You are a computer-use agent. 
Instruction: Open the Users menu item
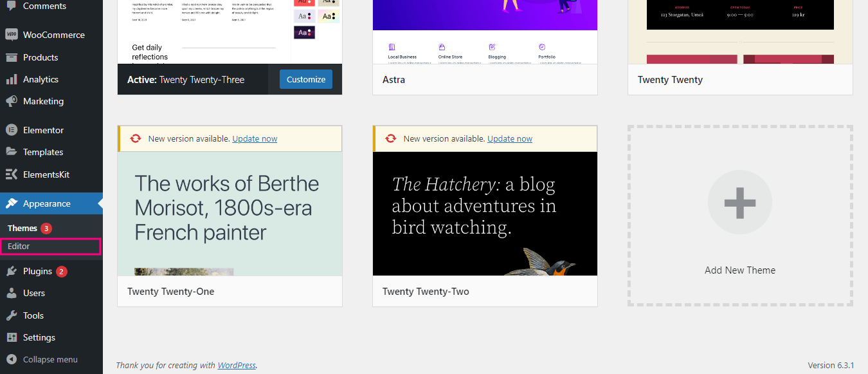pos(51,293)
